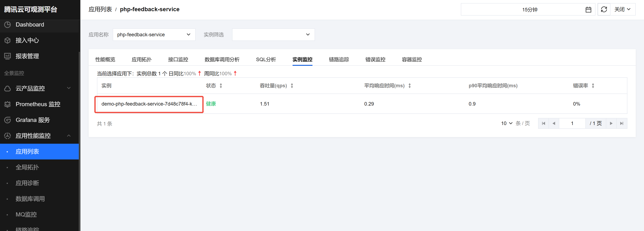Image resolution: width=644 pixels, height=231 pixels.
Task: Click the 0.29 average response value
Action: pyautogui.click(x=369, y=104)
